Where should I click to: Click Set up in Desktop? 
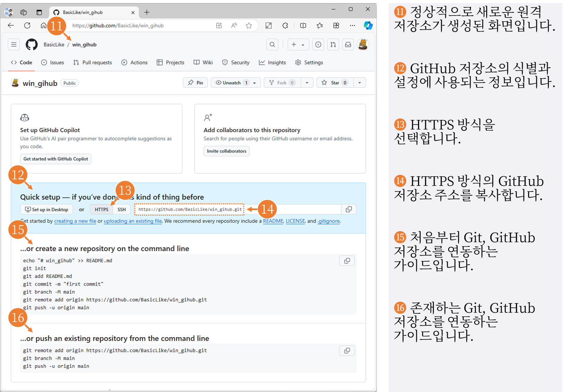pos(47,209)
